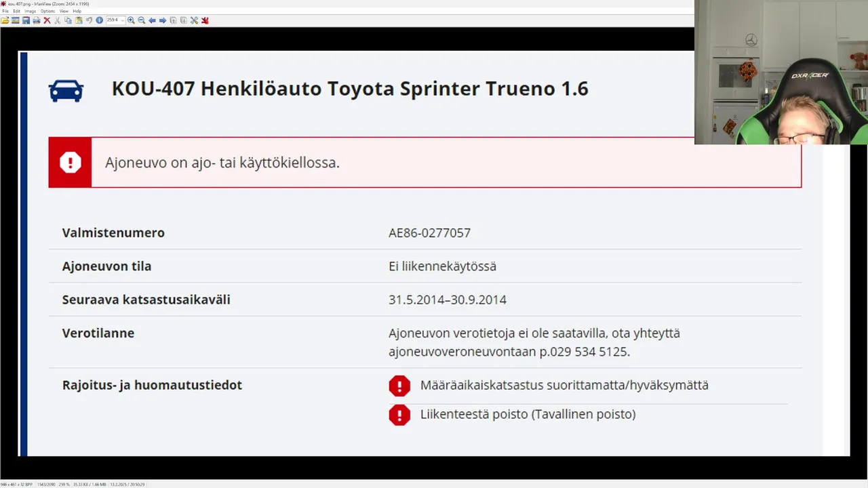Click the status bar zoom value 259 %
The width and height of the screenshot is (868, 488).
click(x=64, y=484)
